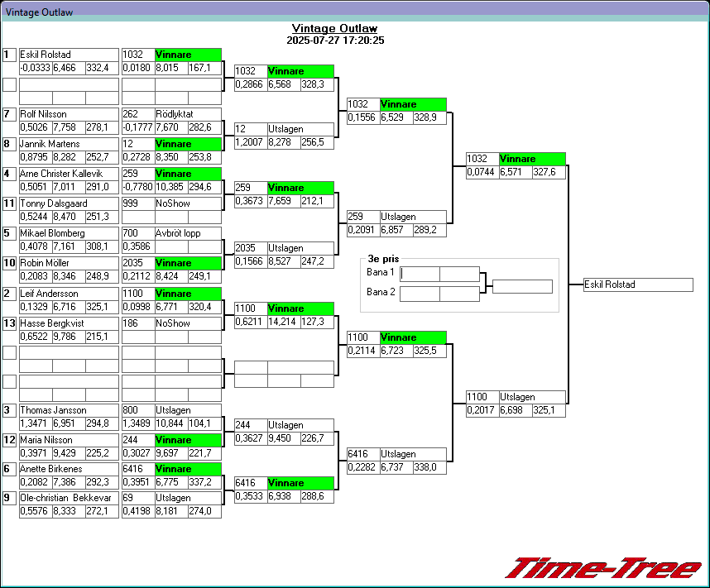
Task: Click the final champion box showing Eskil Rolstad
Action: tap(637, 284)
